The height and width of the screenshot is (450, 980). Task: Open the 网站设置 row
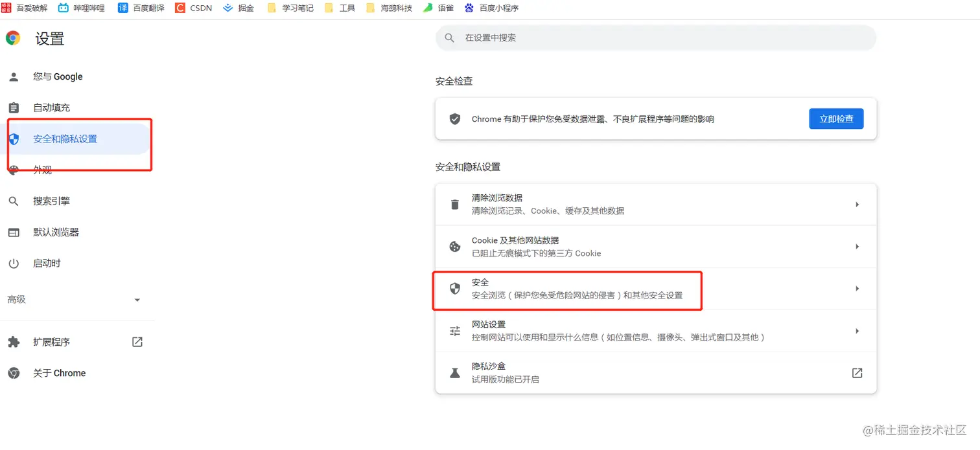656,331
